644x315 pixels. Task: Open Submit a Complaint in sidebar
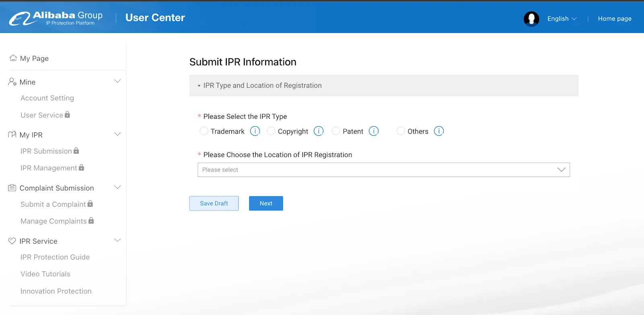(53, 204)
